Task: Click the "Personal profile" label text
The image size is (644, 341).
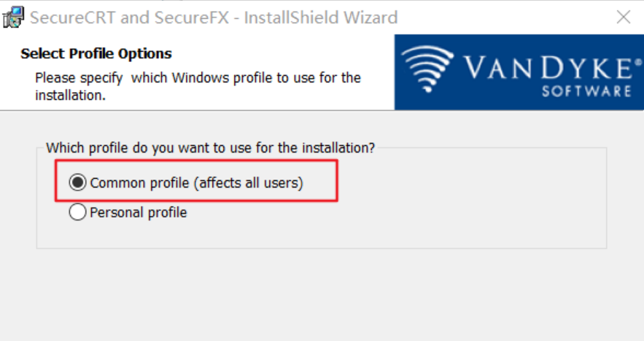Action: [x=139, y=212]
